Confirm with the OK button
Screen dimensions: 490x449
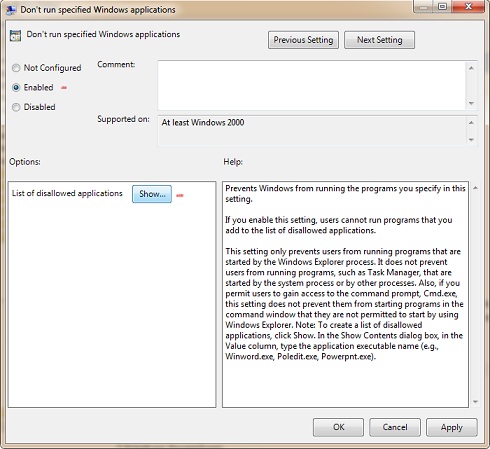[x=338, y=427]
